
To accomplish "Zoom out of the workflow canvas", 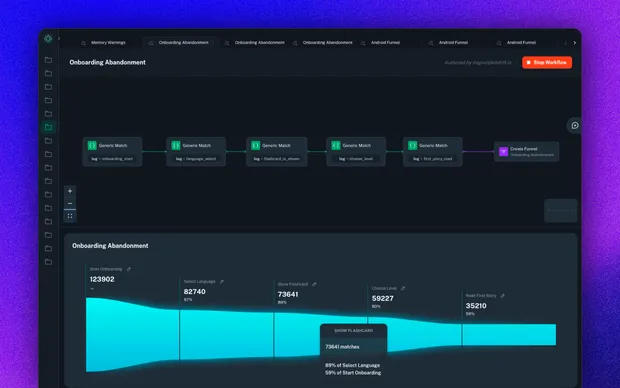I will point(70,203).
